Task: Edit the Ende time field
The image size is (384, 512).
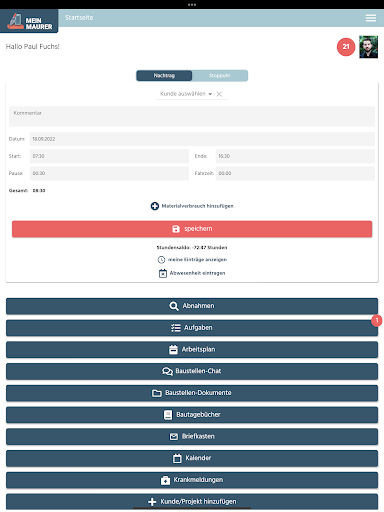Action: point(295,156)
